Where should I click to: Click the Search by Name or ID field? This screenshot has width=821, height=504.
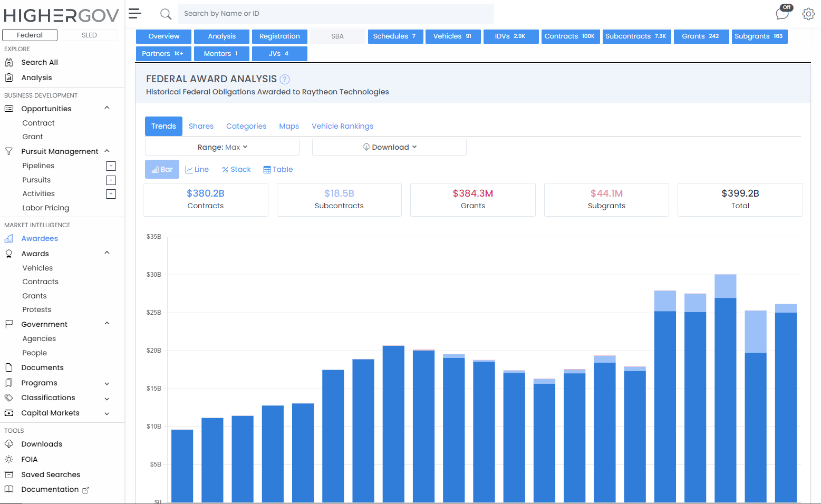click(336, 14)
